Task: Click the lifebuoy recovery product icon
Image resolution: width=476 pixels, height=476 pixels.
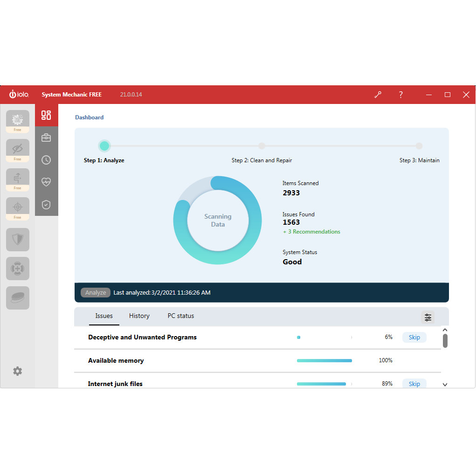Action: tap(18, 269)
